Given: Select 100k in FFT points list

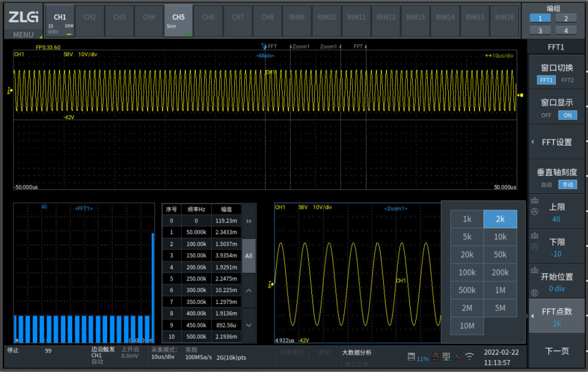Looking at the screenshot, I should coord(467,272).
